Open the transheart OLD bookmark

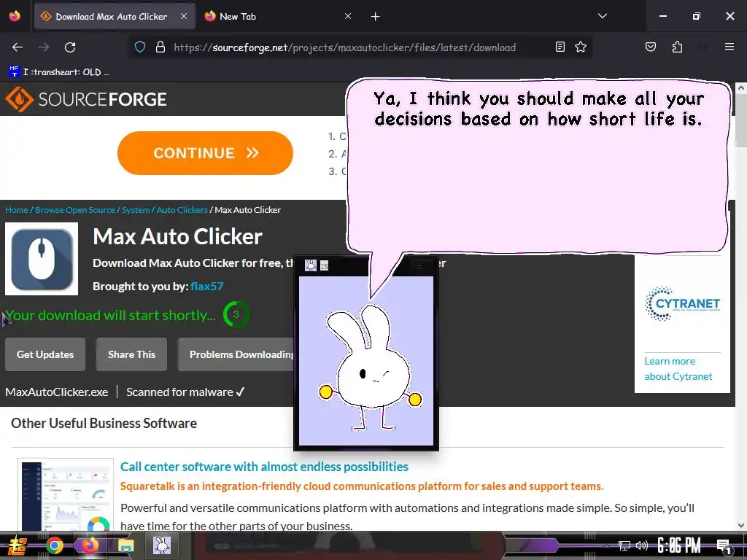tap(59, 72)
